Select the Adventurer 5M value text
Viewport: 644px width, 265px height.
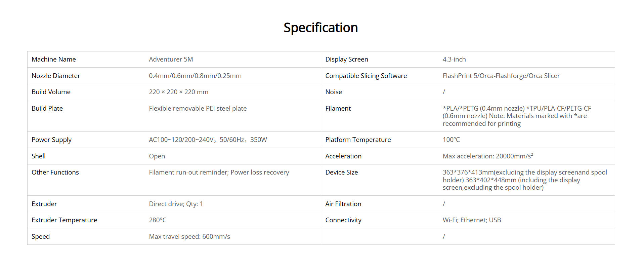click(171, 60)
